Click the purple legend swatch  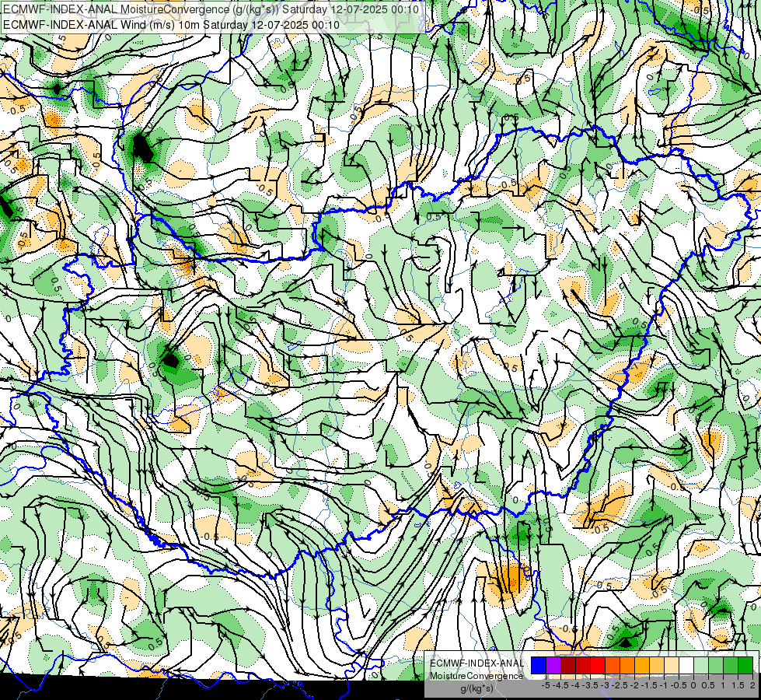(x=553, y=665)
